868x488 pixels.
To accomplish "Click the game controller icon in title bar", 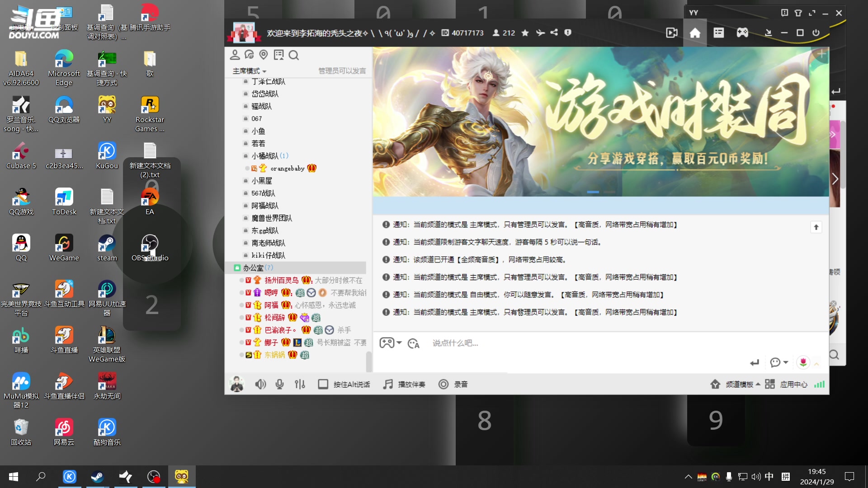I will (x=742, y=32).
